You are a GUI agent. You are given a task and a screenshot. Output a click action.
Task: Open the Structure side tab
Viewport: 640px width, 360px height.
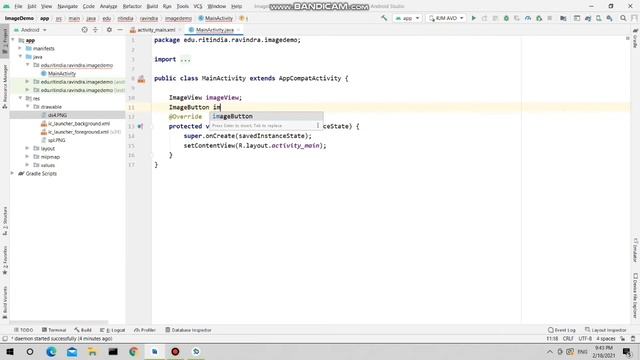[x=5, y=221]
